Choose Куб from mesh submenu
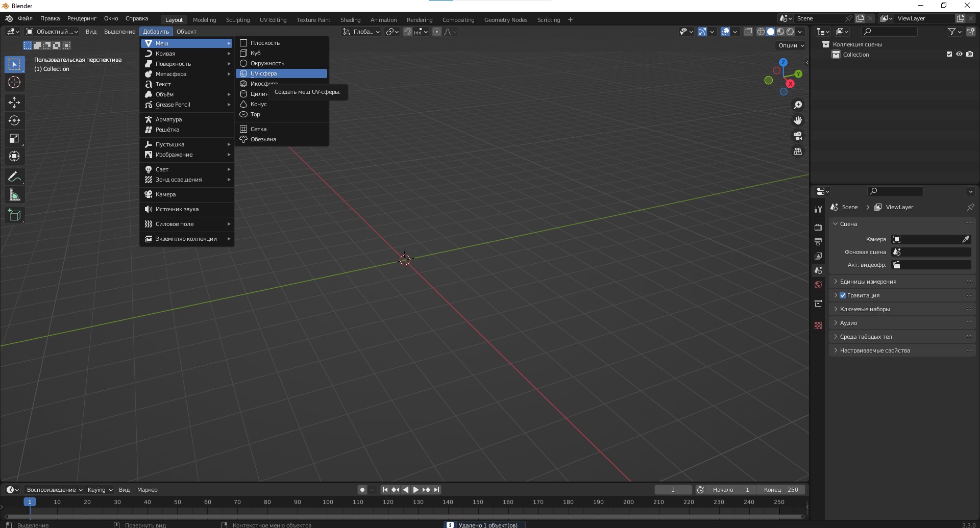 coord(281,53)
